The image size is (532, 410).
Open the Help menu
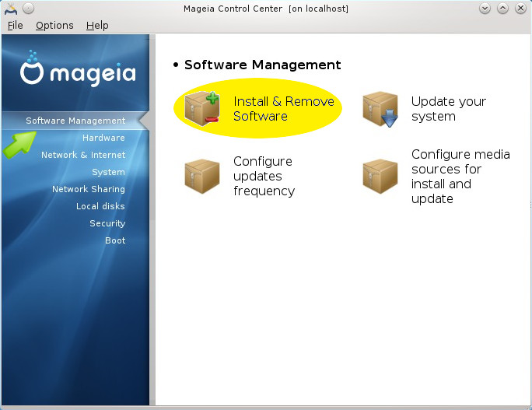click(x=97, y=26)
